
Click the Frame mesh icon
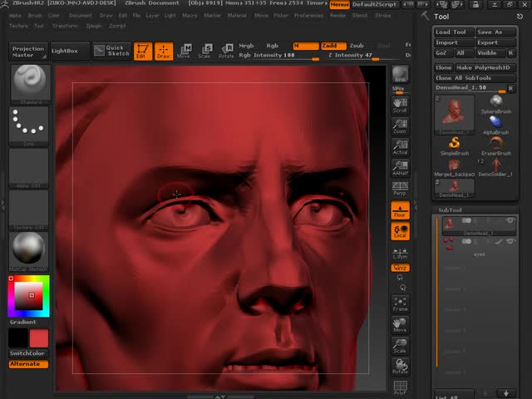coord(401,304)
